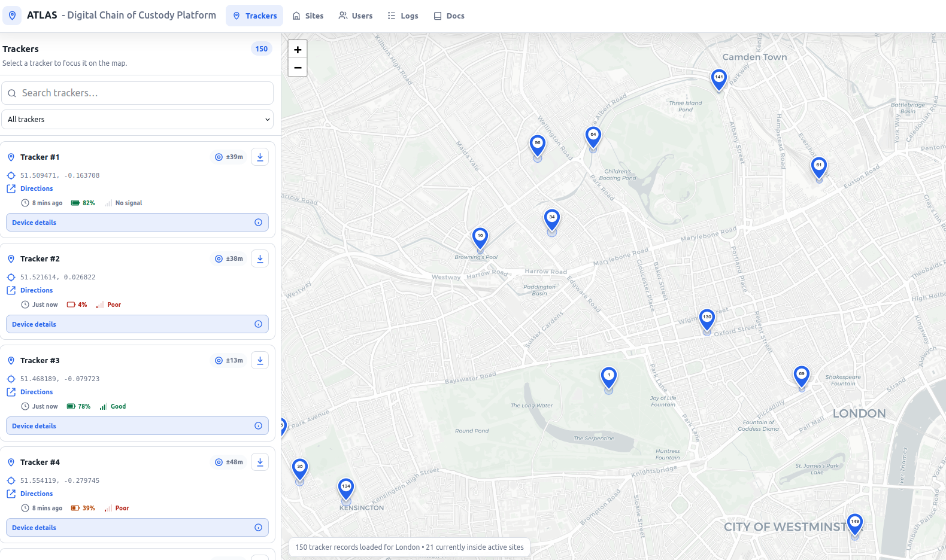Image resolution: width=946 pixels, height=560 pixels.
Task: Zoom in on the map
Action: pos(298,49)
